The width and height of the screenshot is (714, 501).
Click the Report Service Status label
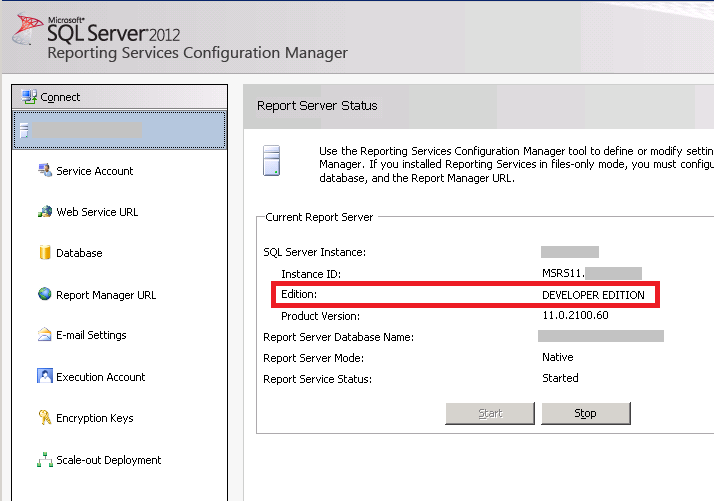click(317, 379)
